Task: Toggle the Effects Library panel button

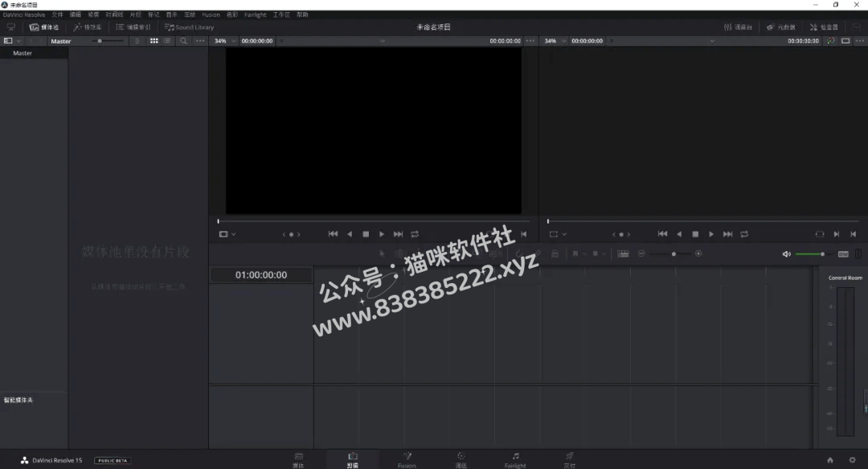Action: 88,27
